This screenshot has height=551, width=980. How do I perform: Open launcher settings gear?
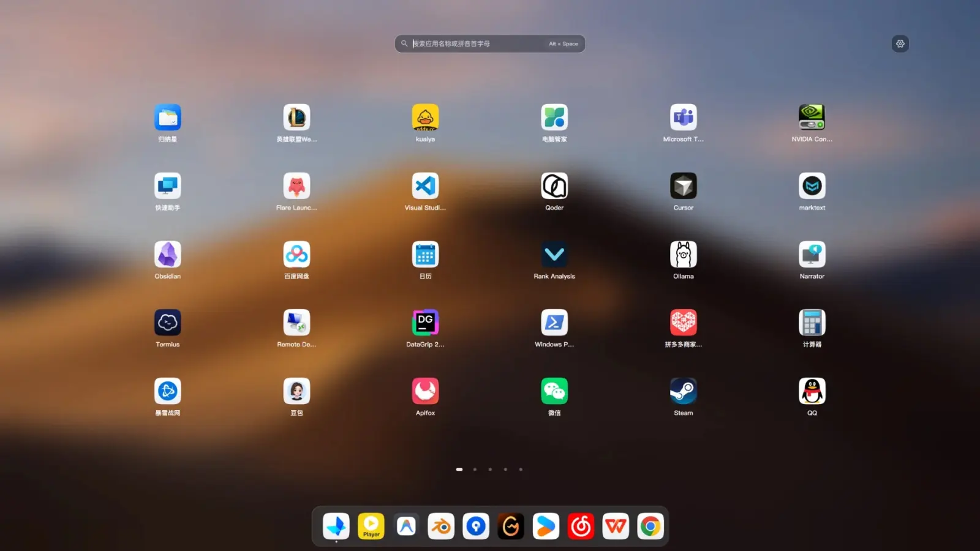[900, 43]
